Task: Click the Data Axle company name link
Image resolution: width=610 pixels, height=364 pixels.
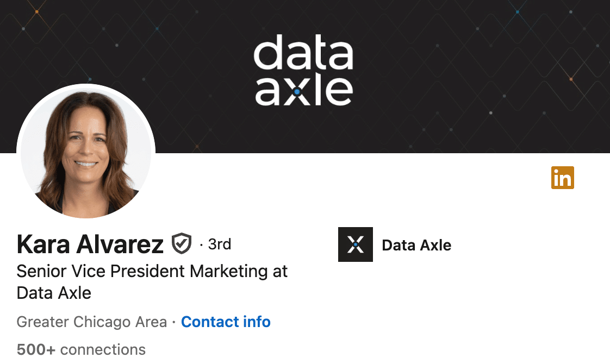Action: [416, 245]
